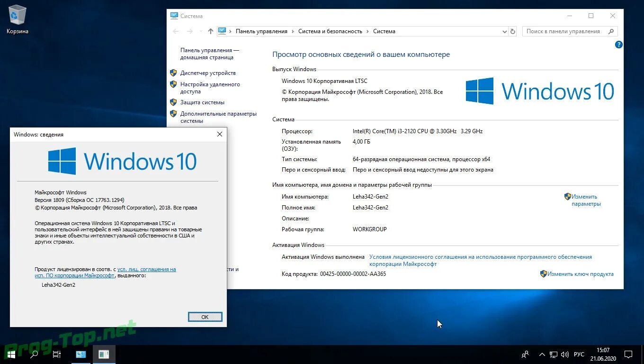Click search magnifier in control panel
The image size is (644, 364).
point(611,31)
